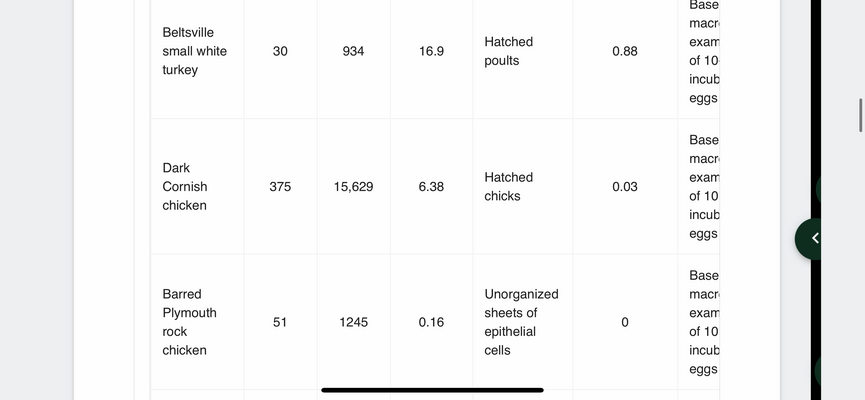Click the cell containing 1245
The image size is (865, 400).
pyautogui.click(x=354, y=322)
